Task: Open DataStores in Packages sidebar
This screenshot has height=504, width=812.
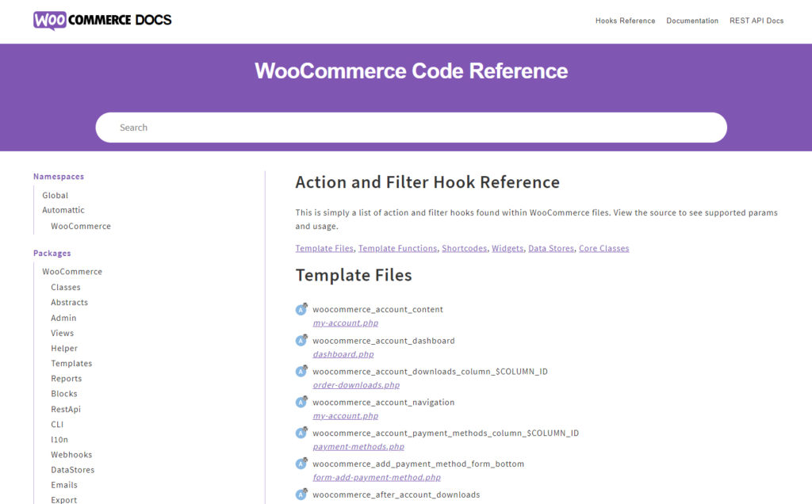Action: (x=72, y=470)
